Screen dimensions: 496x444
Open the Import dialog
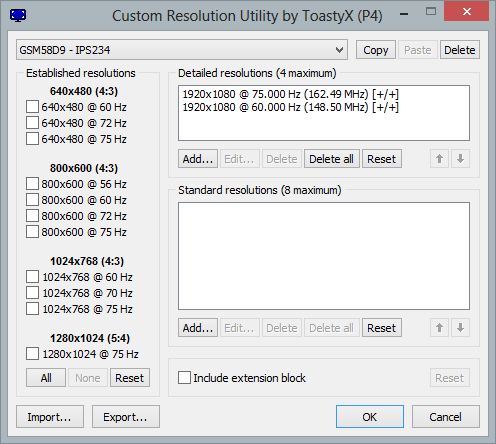50,417
